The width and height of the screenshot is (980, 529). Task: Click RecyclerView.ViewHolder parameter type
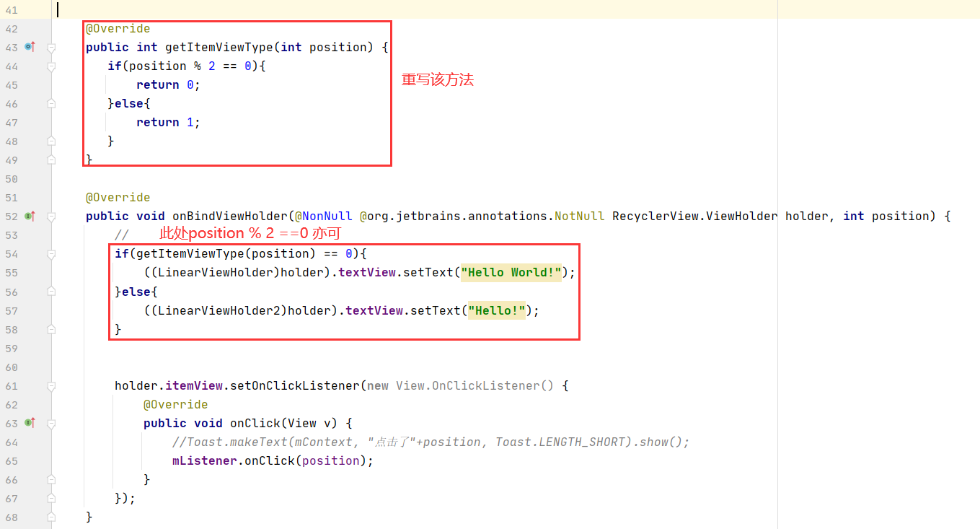695,217
